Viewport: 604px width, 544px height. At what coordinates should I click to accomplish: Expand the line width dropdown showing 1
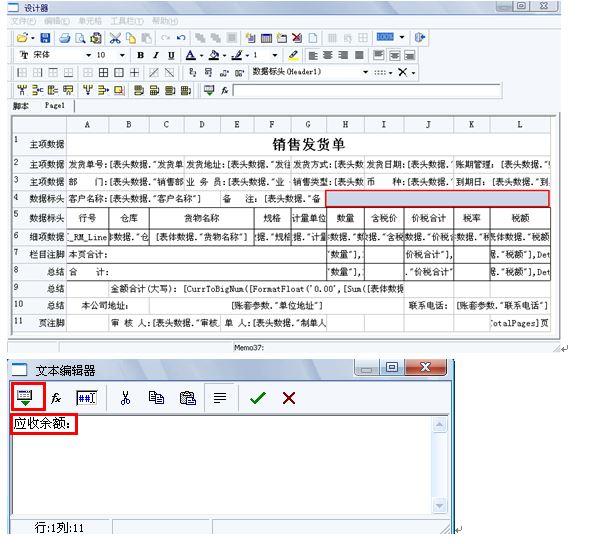pos(275,55)
